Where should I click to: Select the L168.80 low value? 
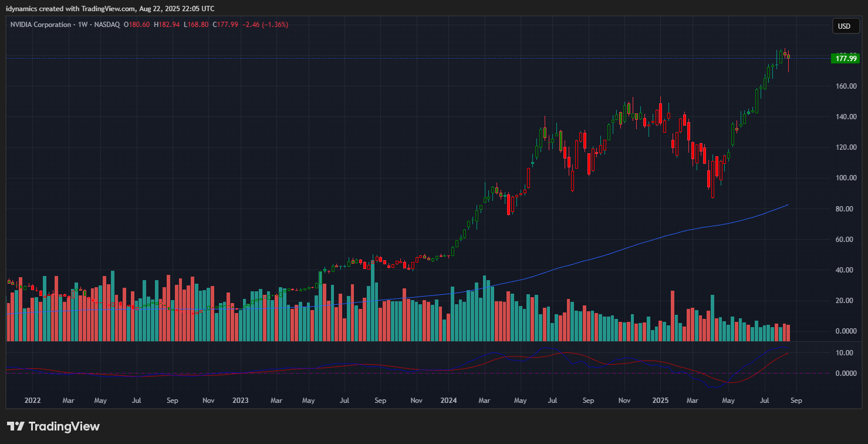(197, 25)
